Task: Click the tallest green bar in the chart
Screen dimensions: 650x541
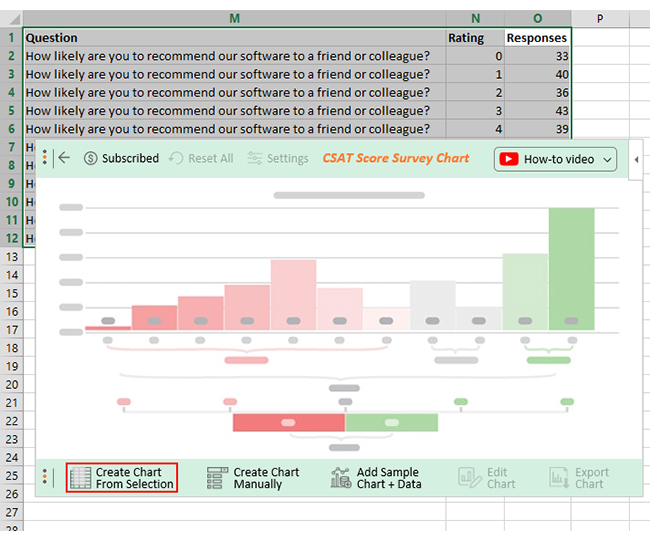Action: tap(571, 269)
